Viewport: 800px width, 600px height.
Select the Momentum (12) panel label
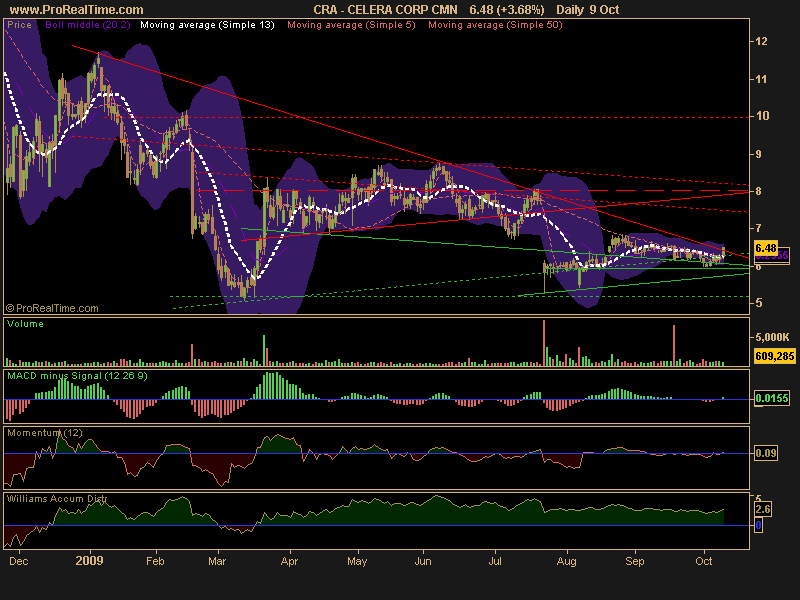[45, 433]
